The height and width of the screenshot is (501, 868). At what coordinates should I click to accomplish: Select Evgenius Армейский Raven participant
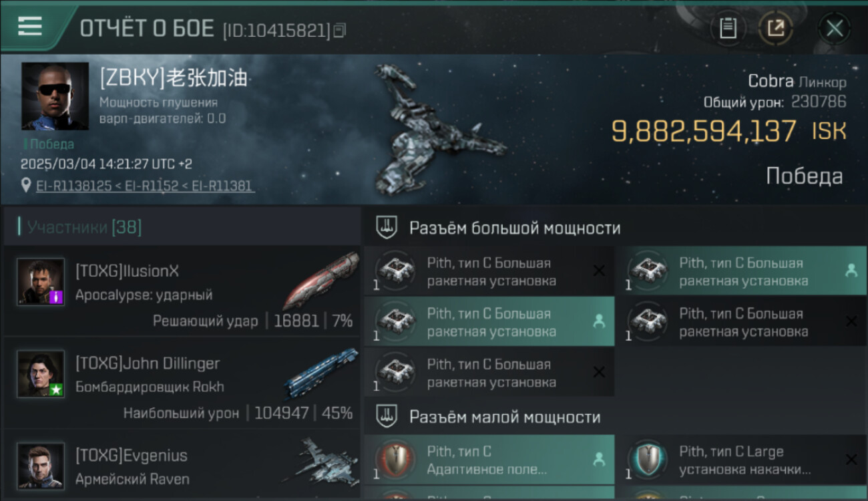(x=182, y=465)
